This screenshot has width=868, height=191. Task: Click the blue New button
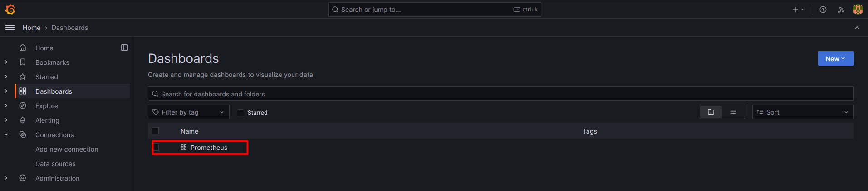pos(836,58)
